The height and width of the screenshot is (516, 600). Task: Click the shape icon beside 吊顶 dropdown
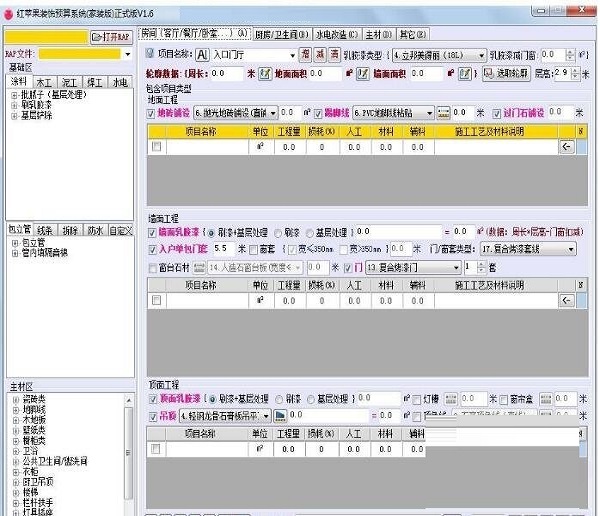280,415
